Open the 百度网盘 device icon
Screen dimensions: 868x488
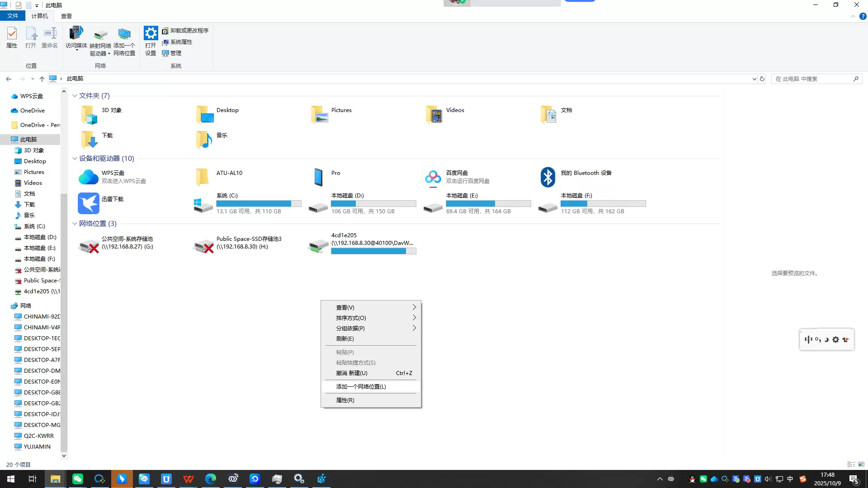(433, 177)
